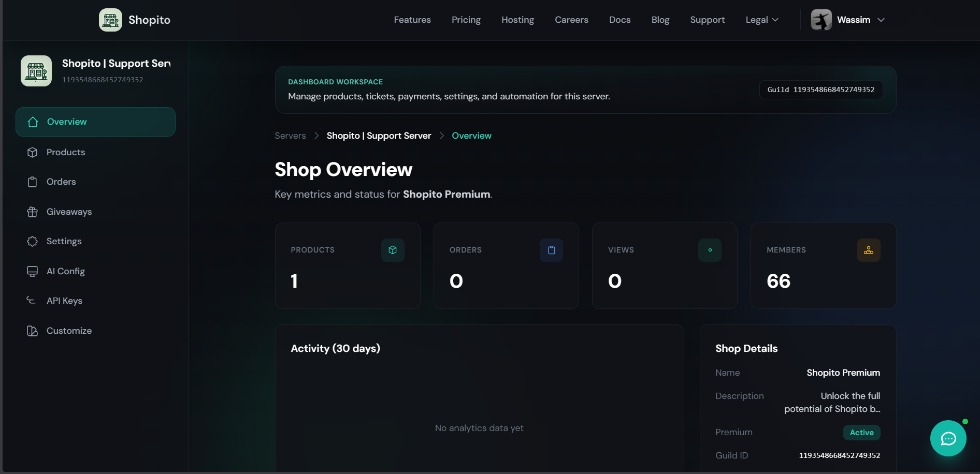The height and width of the screenshot is (474, 980).
Task: Go to the Orders sidebar page
Action: click(x=61, y=182)
